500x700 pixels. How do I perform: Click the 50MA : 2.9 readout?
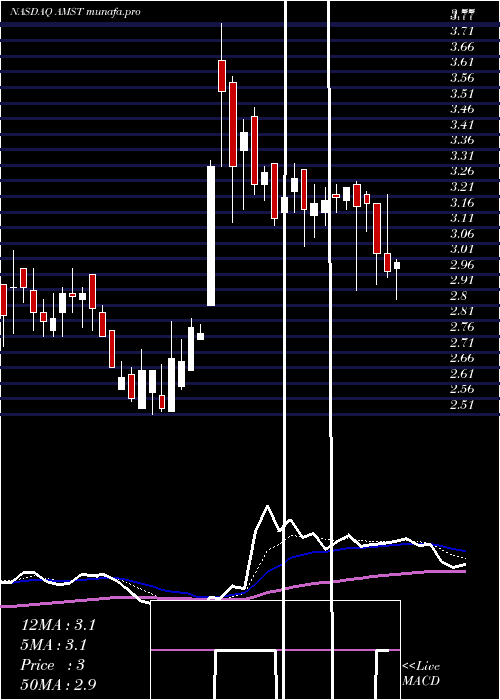[x=58, y=685]
